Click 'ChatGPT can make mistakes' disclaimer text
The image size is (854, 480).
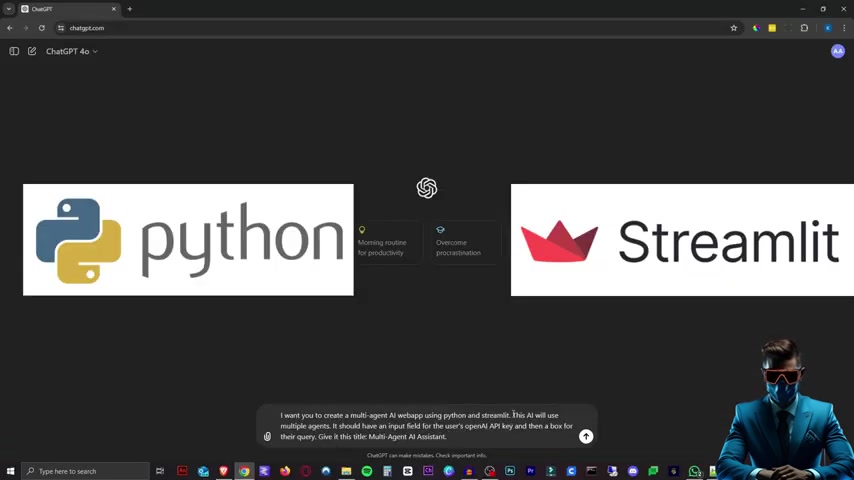pos(427,455)
